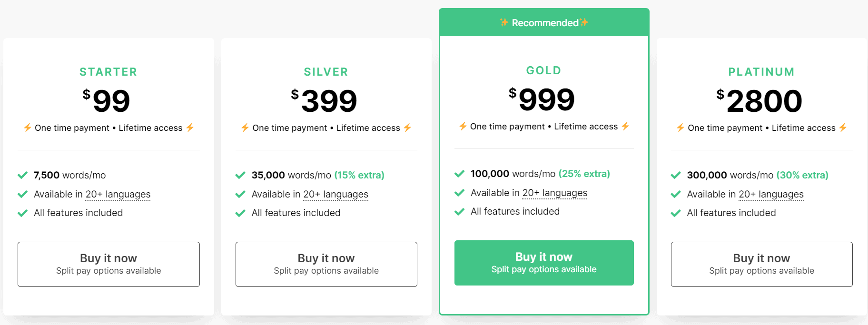Screen dimensions: 868x325
Task: Open the 20+ languages link under Platinum
Action: click(x=771, y=194)
